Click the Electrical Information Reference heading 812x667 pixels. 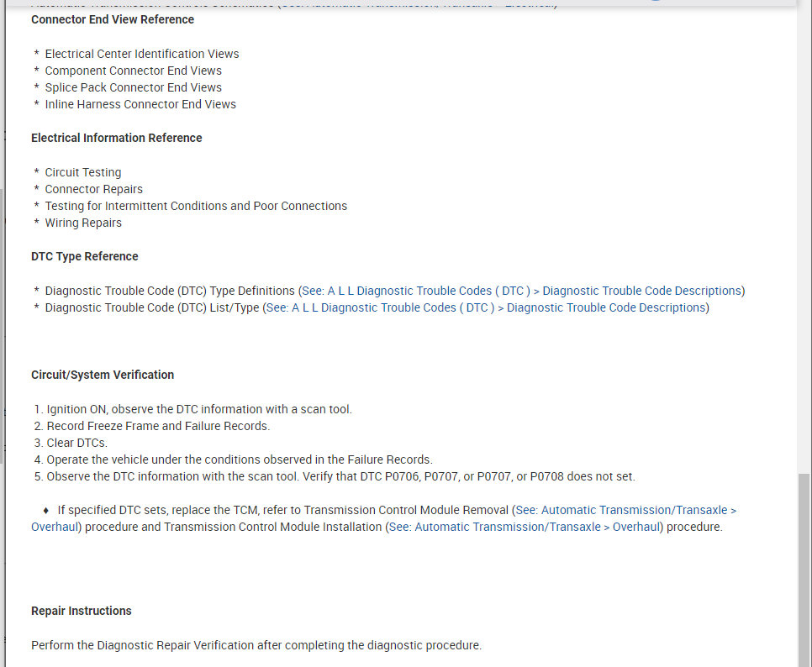tap(116, 138)
